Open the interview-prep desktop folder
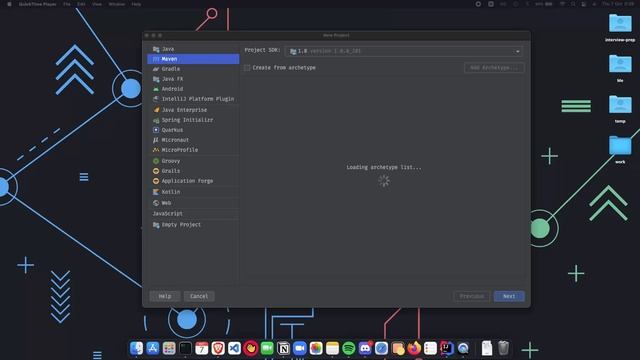 coord(620,27)
